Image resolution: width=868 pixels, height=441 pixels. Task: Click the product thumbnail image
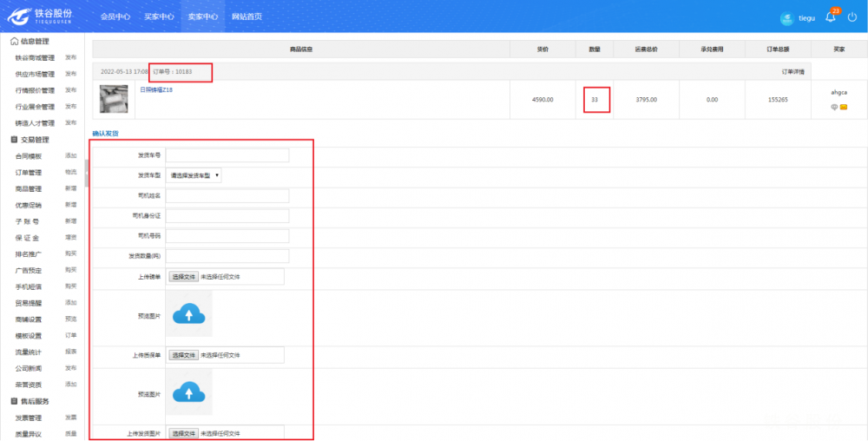tap(113, 99)
